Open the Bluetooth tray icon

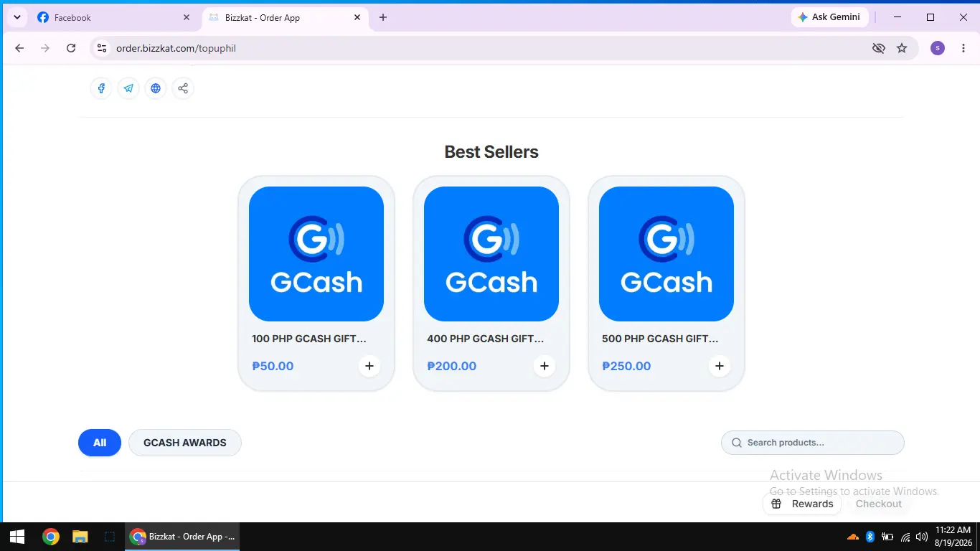click(870, 537)
